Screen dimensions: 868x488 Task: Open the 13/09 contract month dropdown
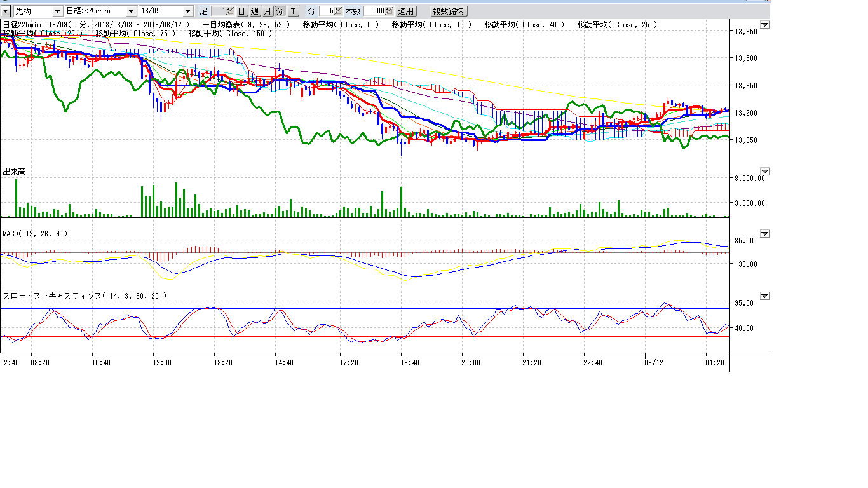click(187, 11)
